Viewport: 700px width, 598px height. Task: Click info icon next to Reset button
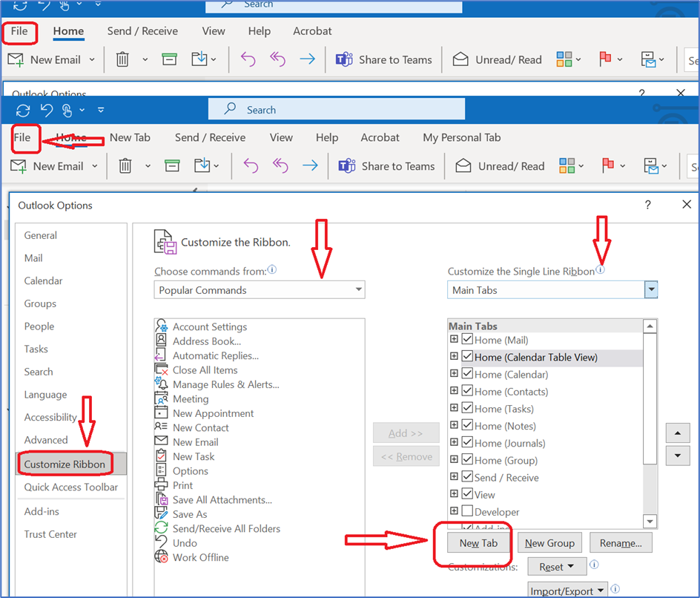click(x=594, y=565)
